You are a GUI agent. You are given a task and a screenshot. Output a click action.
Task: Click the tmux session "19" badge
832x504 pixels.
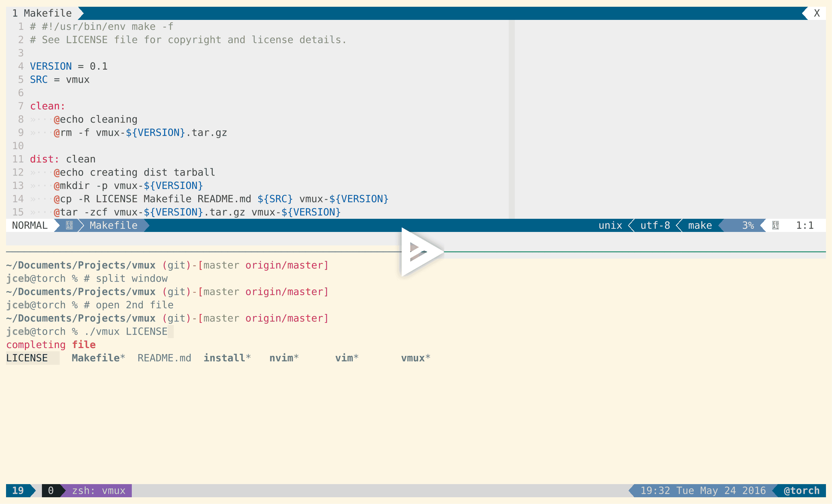click(x=17, y=491)
